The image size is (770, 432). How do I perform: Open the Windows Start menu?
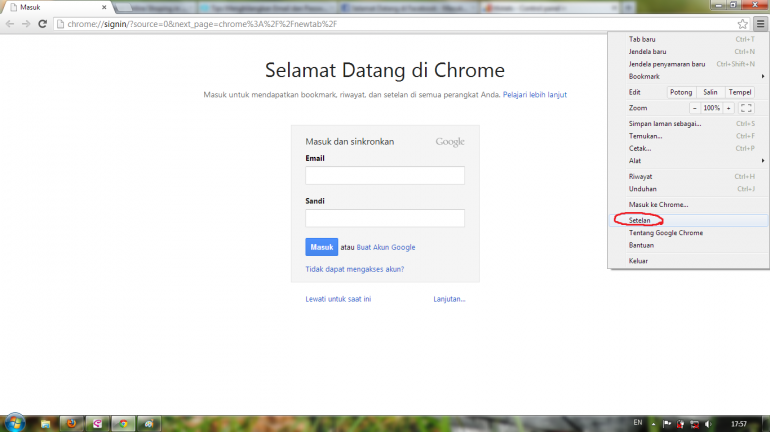tap(14, 423)
